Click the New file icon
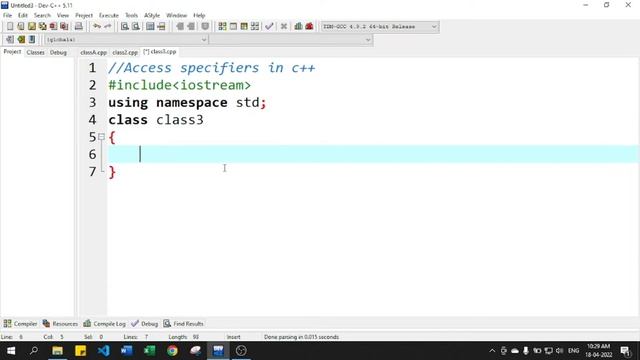 (10, 27)
